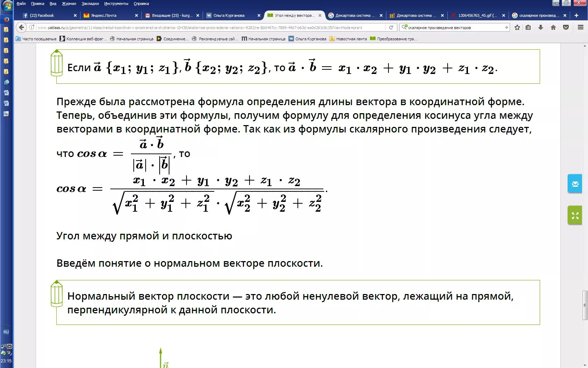This screenshot has width=588, height=368.
Task: Close the Угол между вектора tab
Action: point(320,15)
